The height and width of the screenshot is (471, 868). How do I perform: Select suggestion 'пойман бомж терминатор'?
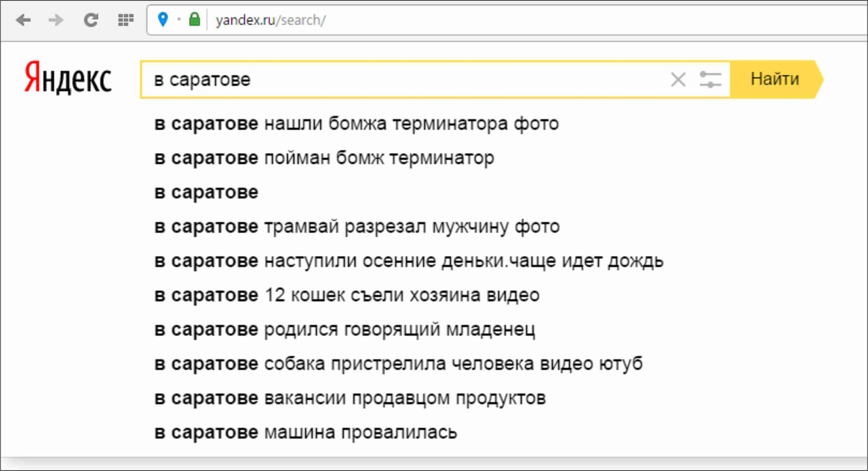pyautogui.click(x=324, y=159)
